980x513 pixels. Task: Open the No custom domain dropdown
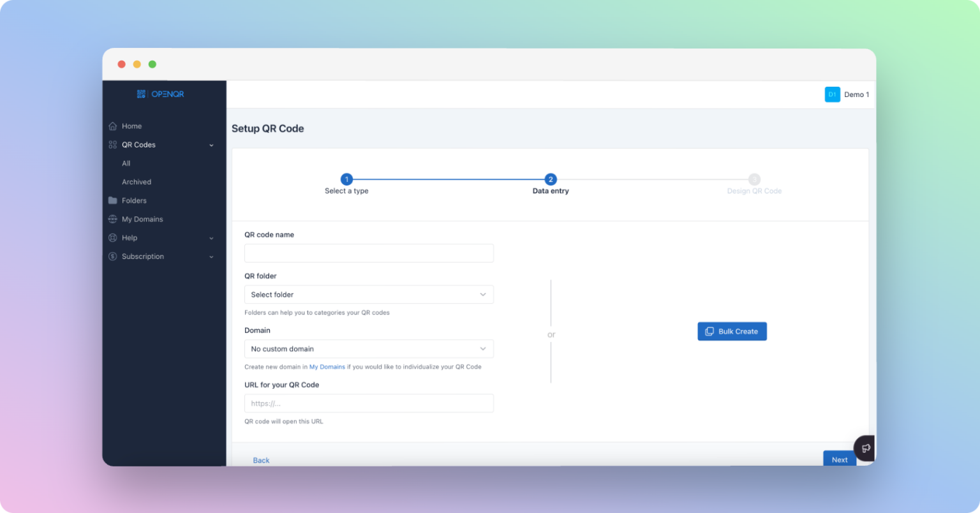click(369, 349)
